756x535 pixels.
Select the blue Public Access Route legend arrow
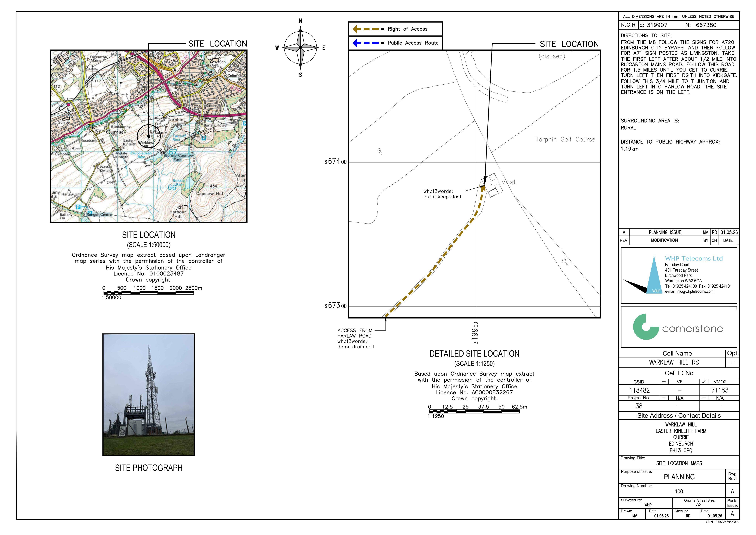pos(365,43)
